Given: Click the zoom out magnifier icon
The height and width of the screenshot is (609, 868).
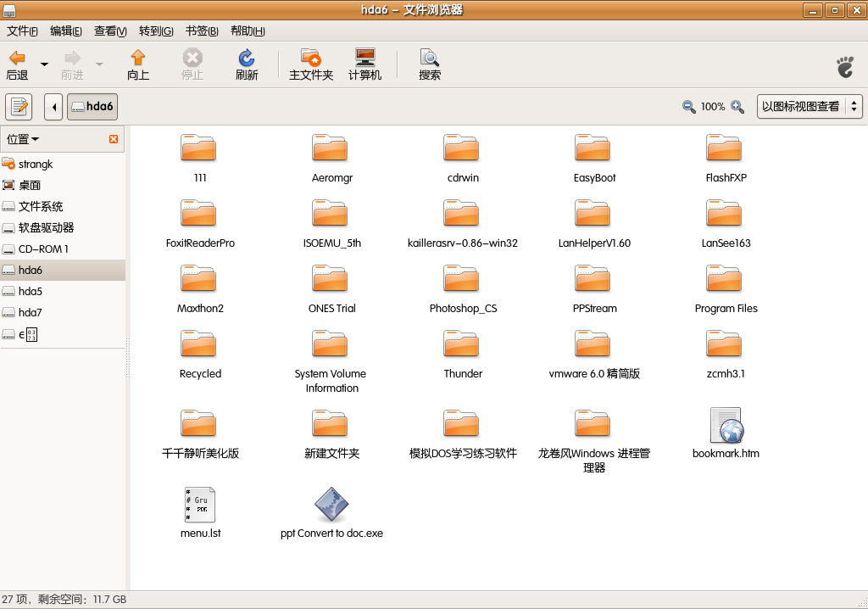Looking at the screenshot, I should click(688, 106).
